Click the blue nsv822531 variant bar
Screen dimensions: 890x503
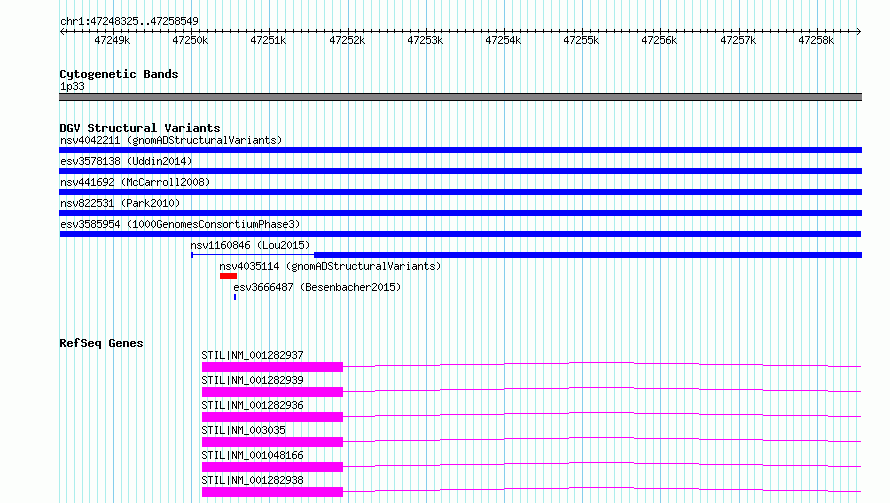[x=460, y=213]
